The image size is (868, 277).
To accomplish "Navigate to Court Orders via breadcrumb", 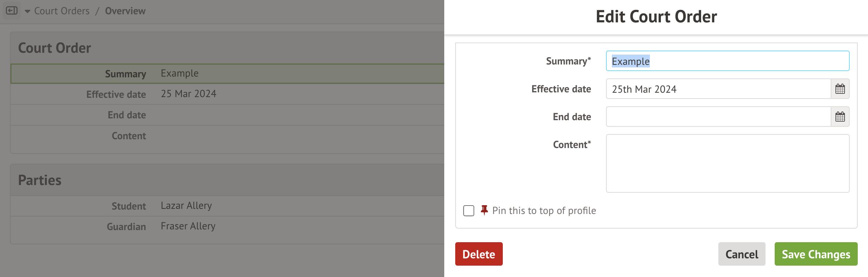I will [61, 11].
